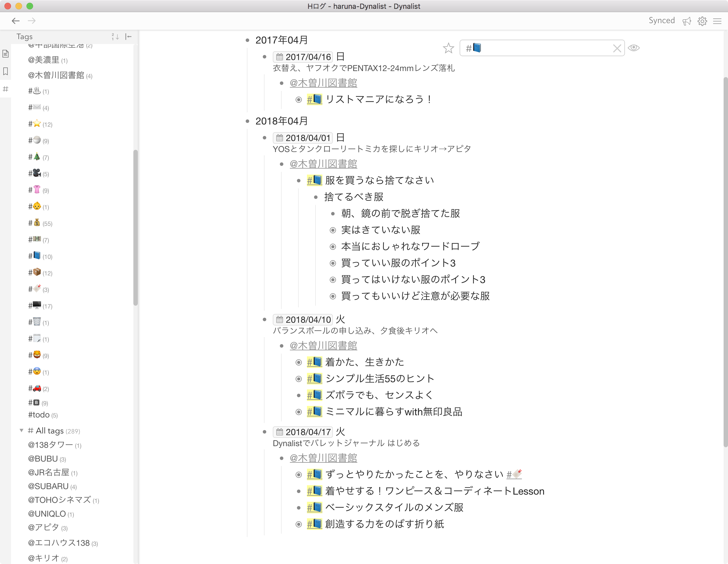Clear the search with X icon
This screenshot has width=728, height=564.
coord(617,48)
